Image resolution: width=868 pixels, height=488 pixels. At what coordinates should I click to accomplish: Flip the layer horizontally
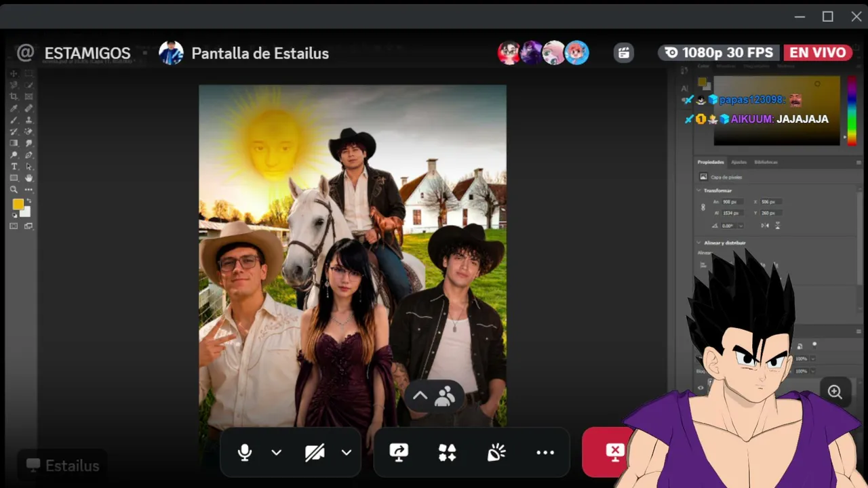[x=764, y=226]
